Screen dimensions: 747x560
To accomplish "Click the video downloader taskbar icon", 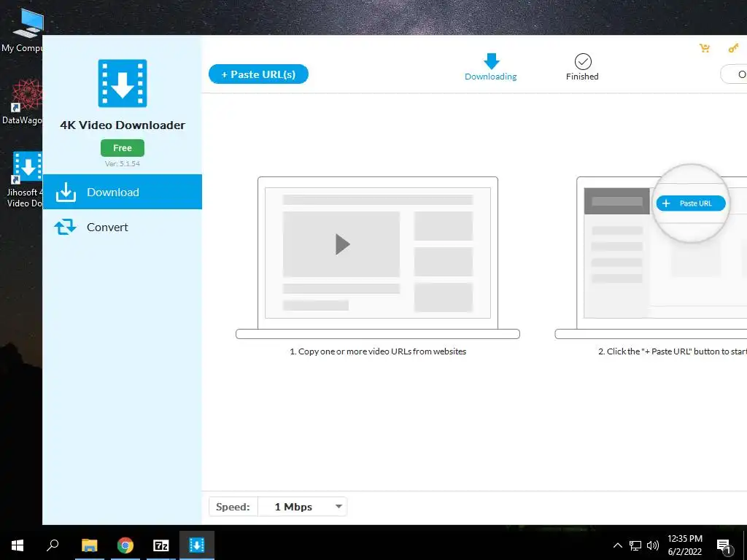I will 197,545.
